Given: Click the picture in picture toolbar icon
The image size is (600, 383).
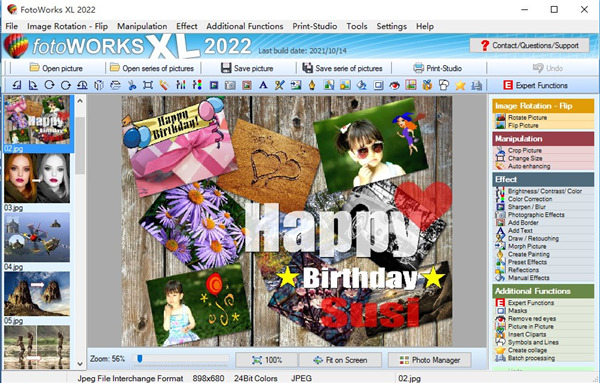Looking at the screenshot, I should click(x=411, y=85).
